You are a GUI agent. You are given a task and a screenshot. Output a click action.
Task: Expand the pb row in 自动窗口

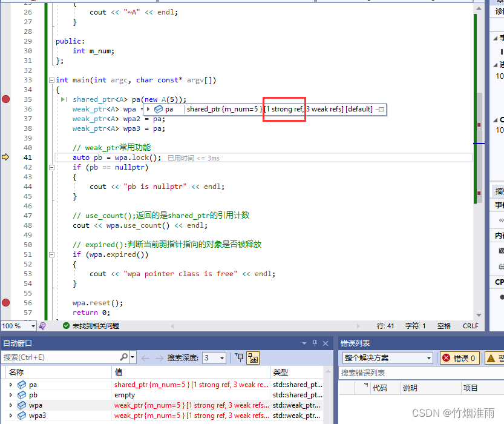pyautogui.click(x=11, y=395)
